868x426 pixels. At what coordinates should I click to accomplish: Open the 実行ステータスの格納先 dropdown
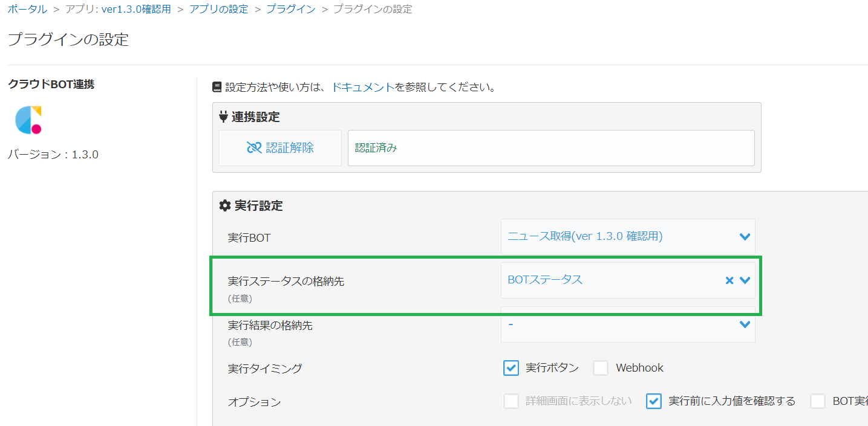pos(628,280)
